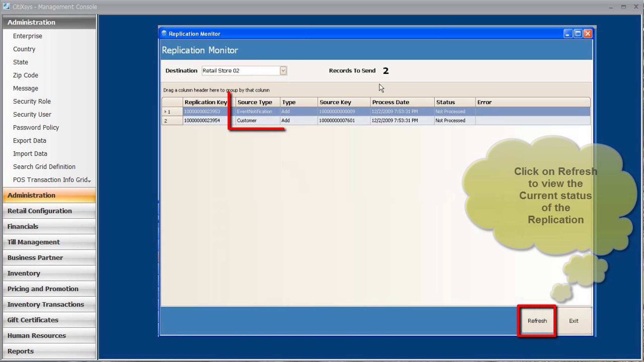Viewport: 644px width, 362px height.
Task: Select the Customer replication row
Action: (247, 121)
